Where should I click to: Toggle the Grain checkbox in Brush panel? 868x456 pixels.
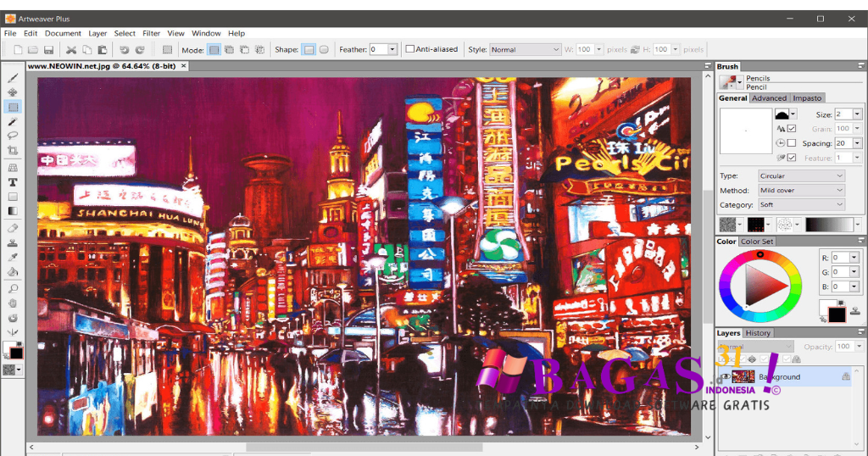click(792, 128)
